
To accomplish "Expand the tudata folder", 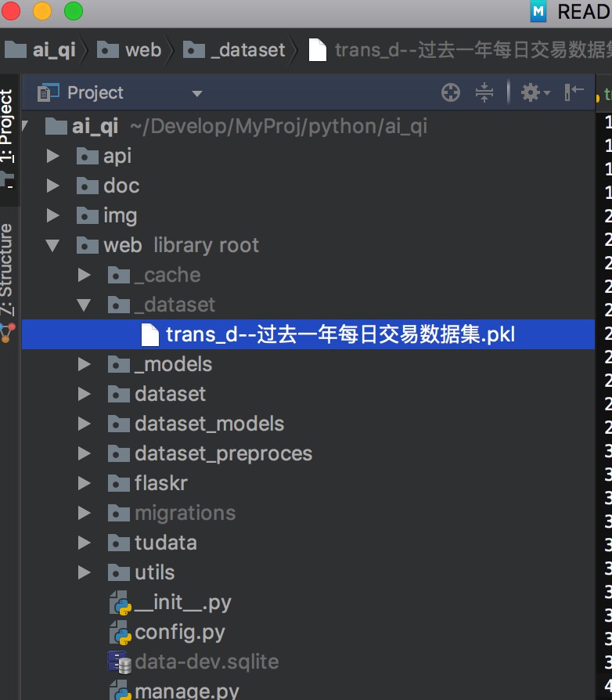I will 84,543.
